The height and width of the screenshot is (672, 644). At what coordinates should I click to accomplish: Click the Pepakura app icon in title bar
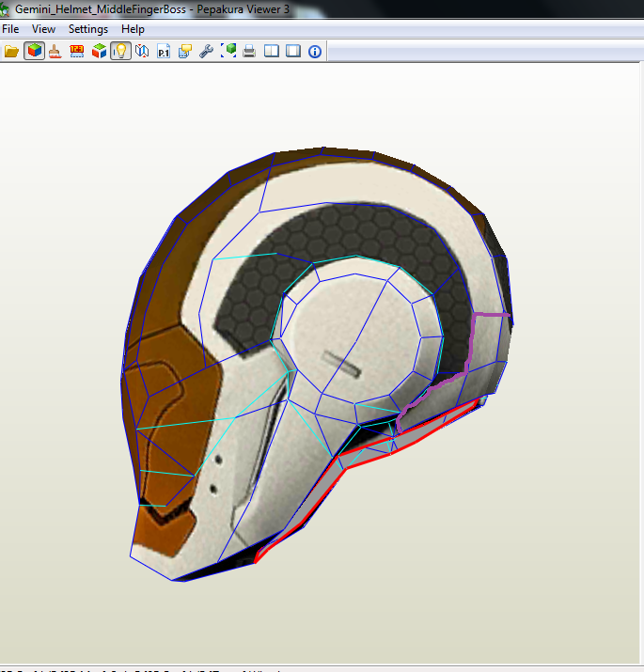5,9
